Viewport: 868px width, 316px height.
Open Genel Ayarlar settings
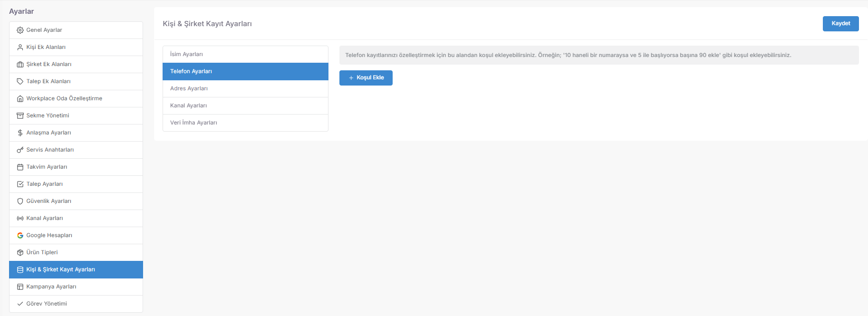(x=76, y=30)
